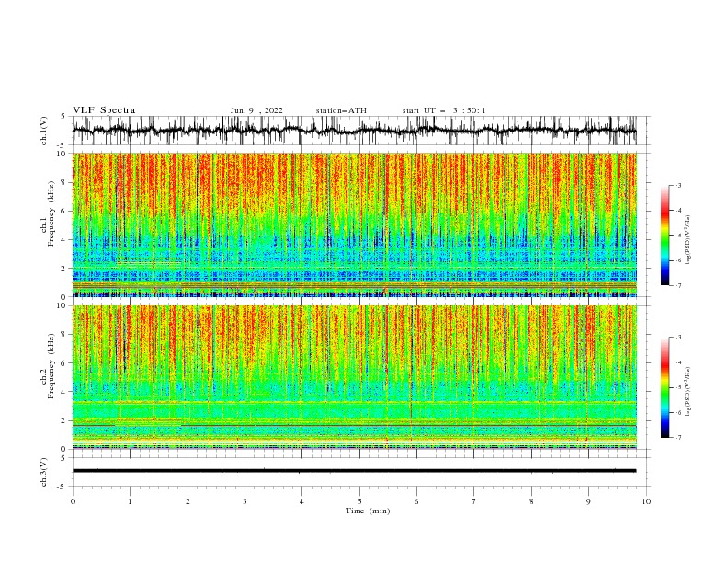Viewport: 728px width, 563px height.
Task: Select time axis tick label "7"
Action: click(474, 501)
